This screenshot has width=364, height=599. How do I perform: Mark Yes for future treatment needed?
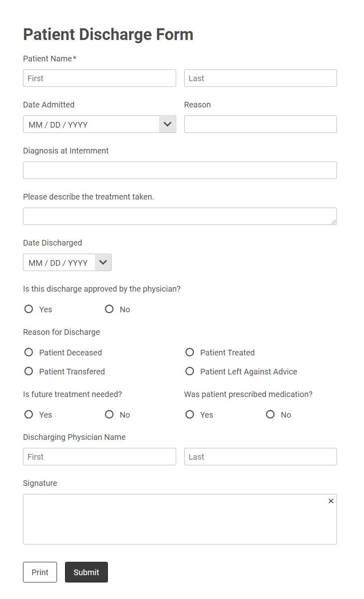point(28,414)
